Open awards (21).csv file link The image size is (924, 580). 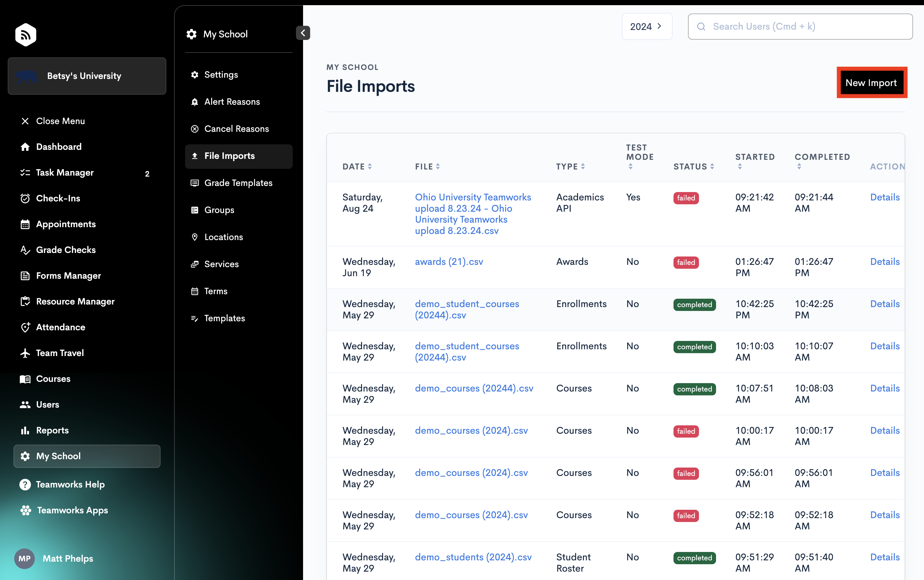pos(448,262)
